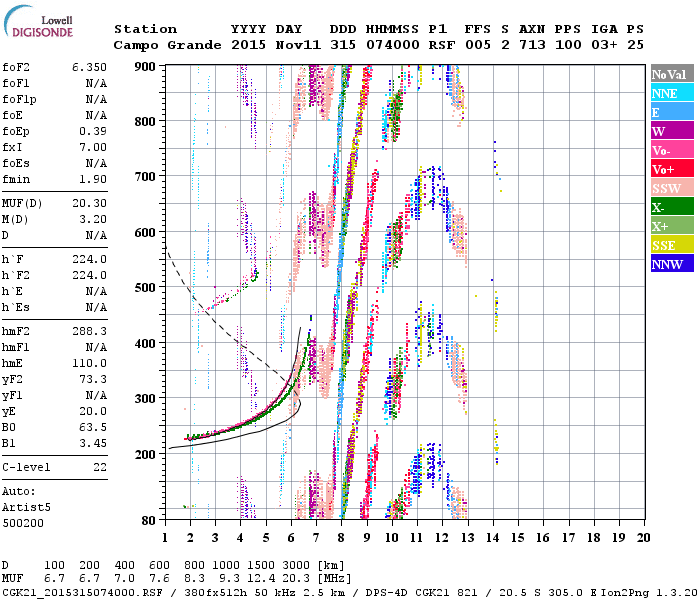Click the 500 km height axis label

145,288
